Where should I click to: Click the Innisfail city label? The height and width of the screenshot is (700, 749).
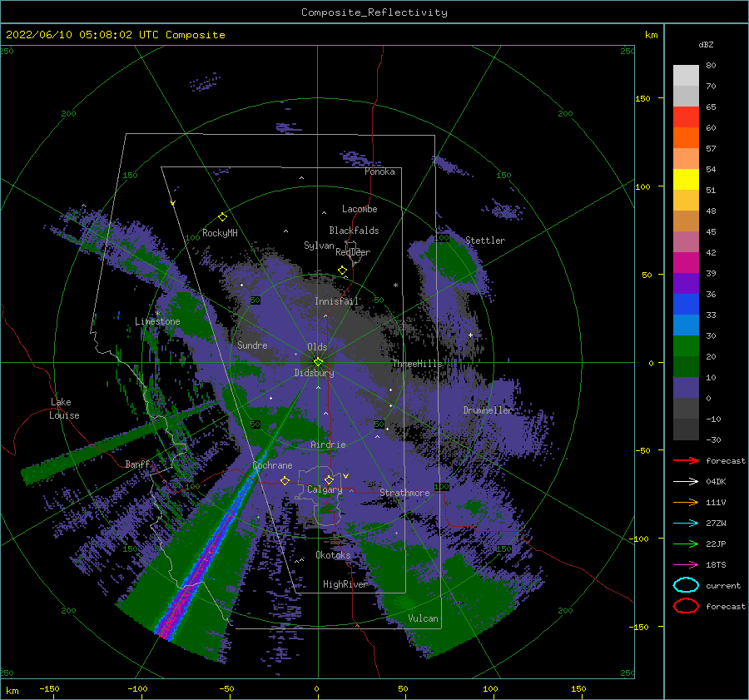click(336, 301)
